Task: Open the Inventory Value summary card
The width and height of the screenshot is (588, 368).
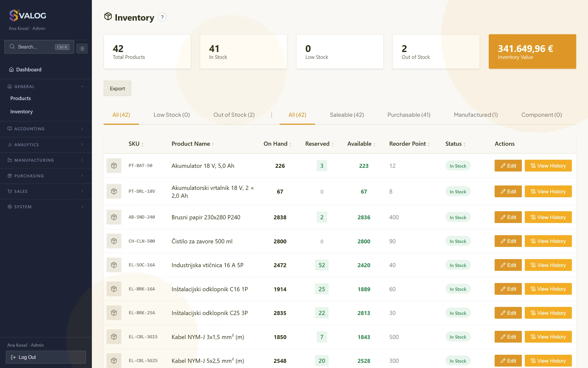Action: click(532, 52)
